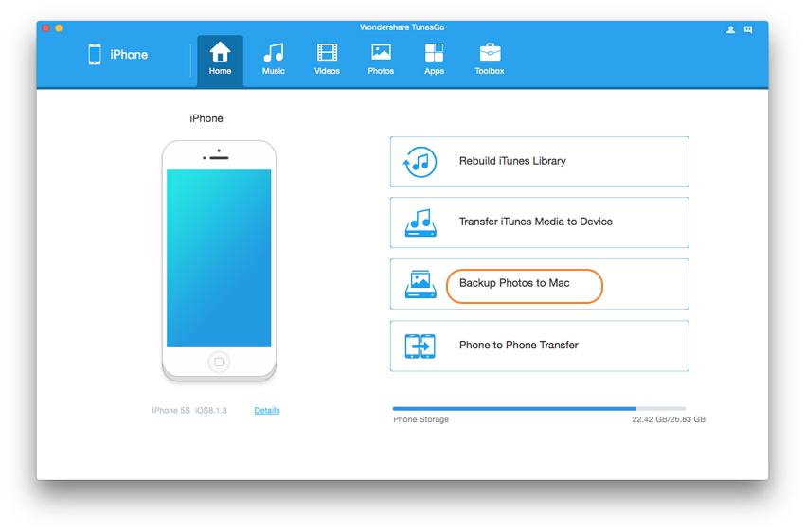Click the iPhone name in header
Viewport: 805px width, 532px height.
click(129, 54)
